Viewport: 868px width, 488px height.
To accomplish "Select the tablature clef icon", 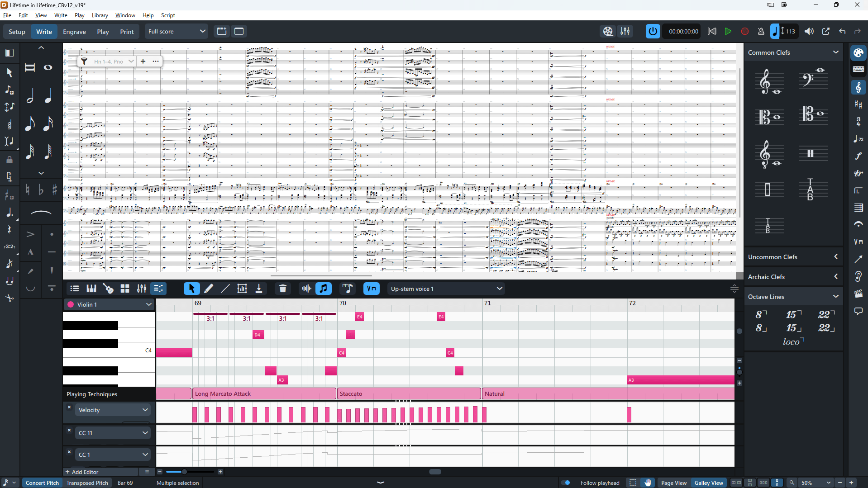I will (x=810, y=190).
